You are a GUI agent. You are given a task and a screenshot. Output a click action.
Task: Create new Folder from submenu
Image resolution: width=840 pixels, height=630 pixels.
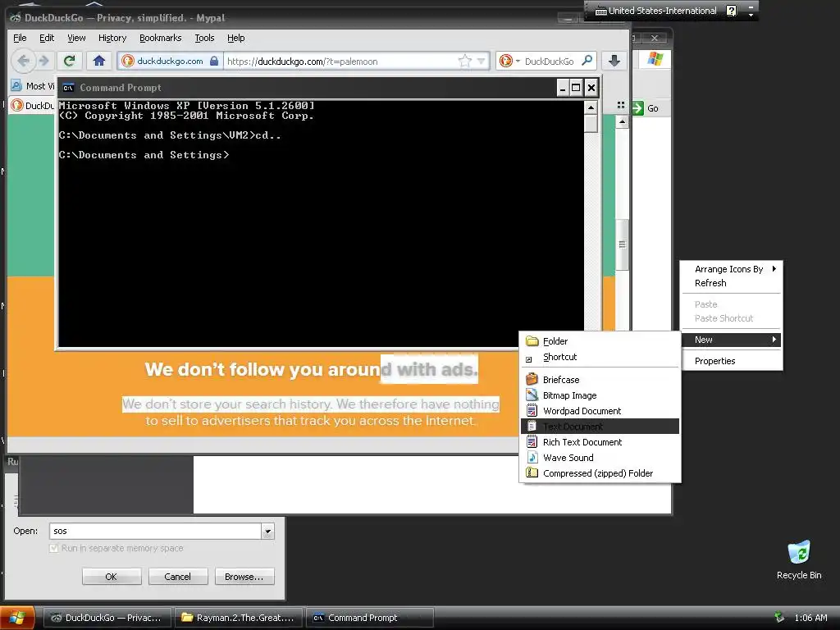click(600, 341)
